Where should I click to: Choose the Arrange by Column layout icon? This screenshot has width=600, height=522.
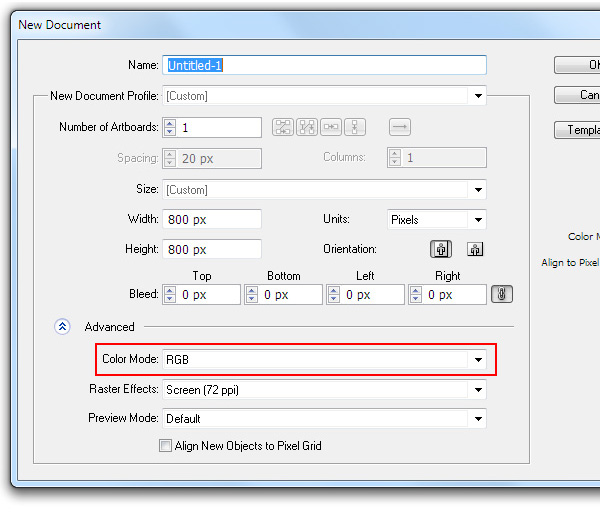[355, 128]
